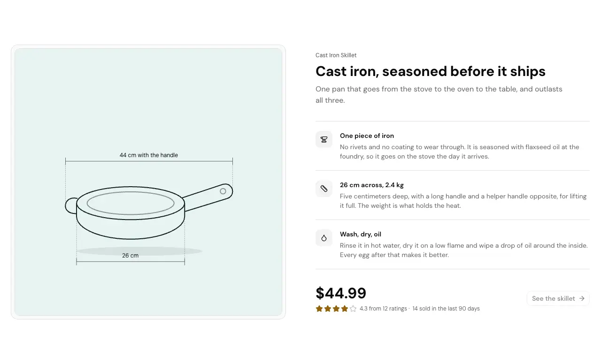This screenshot has width=601, height=364.
Task: Click the first filled rating star
Action: coord(319,309)
